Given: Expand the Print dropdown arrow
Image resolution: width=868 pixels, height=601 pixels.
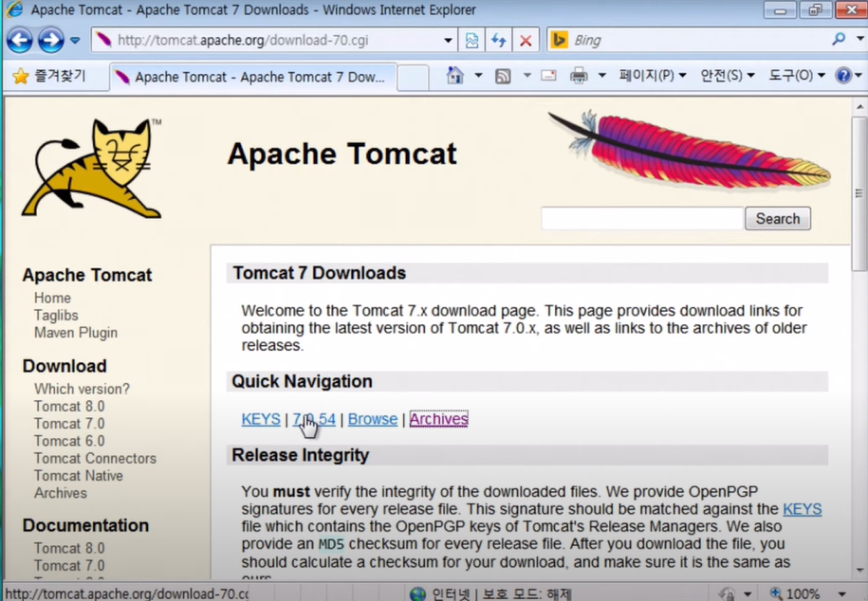Looking at the screenshot, I should [x=601, y=75].
